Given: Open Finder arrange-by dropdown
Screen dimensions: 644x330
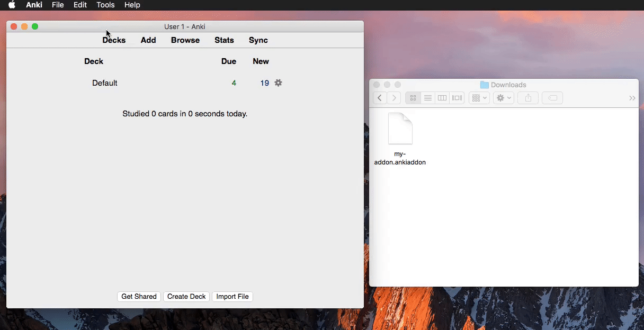Looking at the screenshot, I should pos(479,98).
